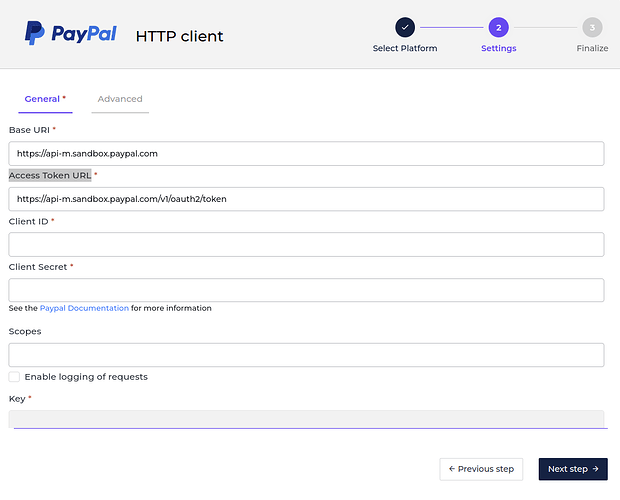Click the disabled Key field
The width and height of the screenshot is (620, 500).
coord(306,419)
